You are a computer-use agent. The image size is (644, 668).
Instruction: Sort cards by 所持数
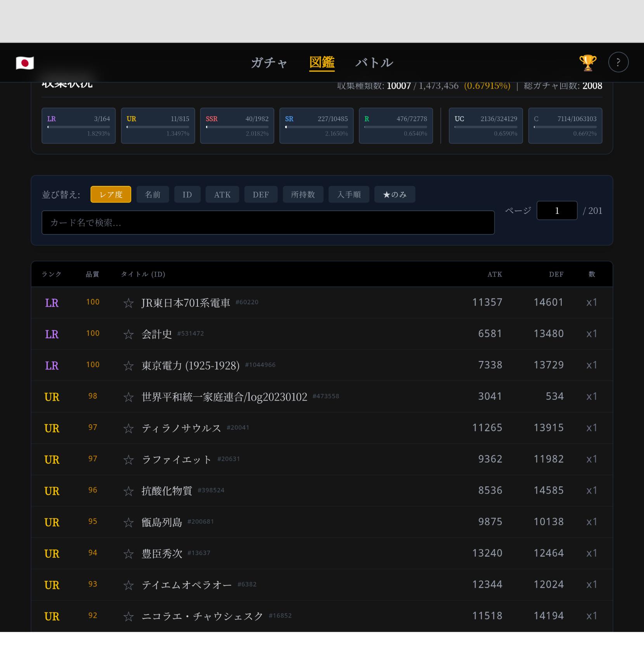(x=303, y=194)
